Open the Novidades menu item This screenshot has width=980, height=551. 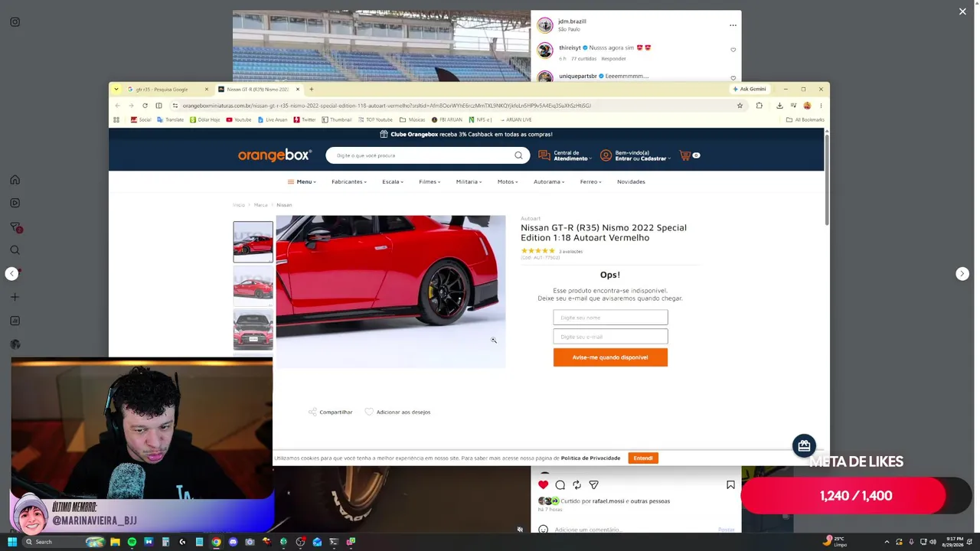point(631,182)
